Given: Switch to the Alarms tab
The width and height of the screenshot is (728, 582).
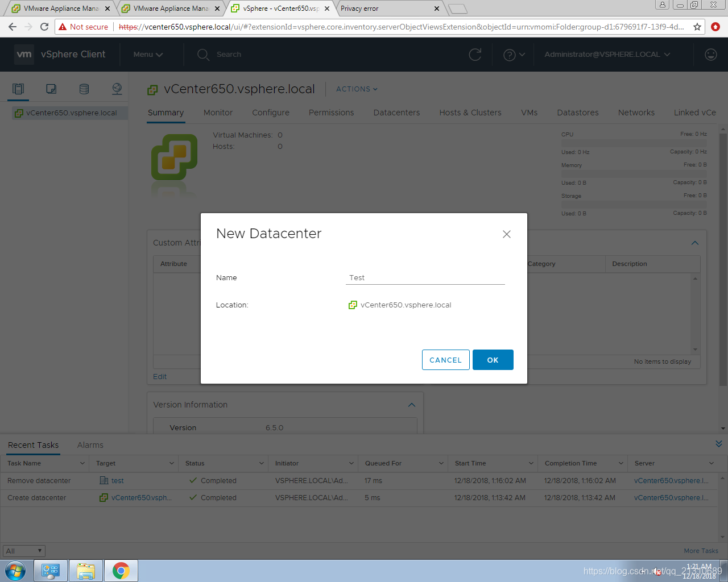Looking at the screenshot, I should pyautogui.click(x=90, y=445).
